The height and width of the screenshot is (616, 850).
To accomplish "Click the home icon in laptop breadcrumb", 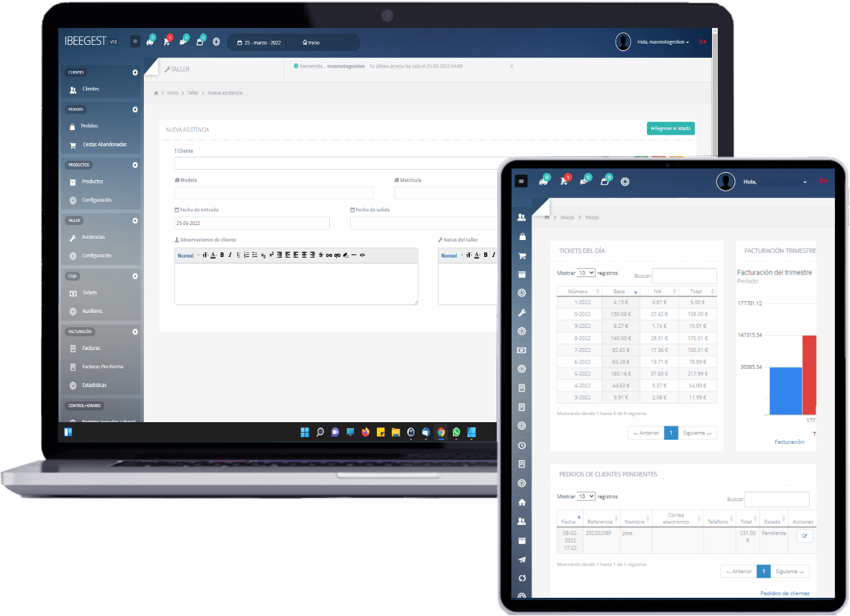I will pyautogui.click(x=156, y=93).
